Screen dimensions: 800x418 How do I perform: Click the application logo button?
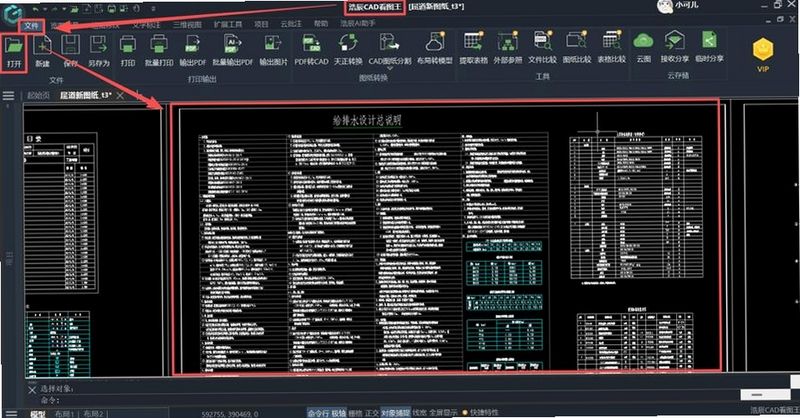(11, 13)
